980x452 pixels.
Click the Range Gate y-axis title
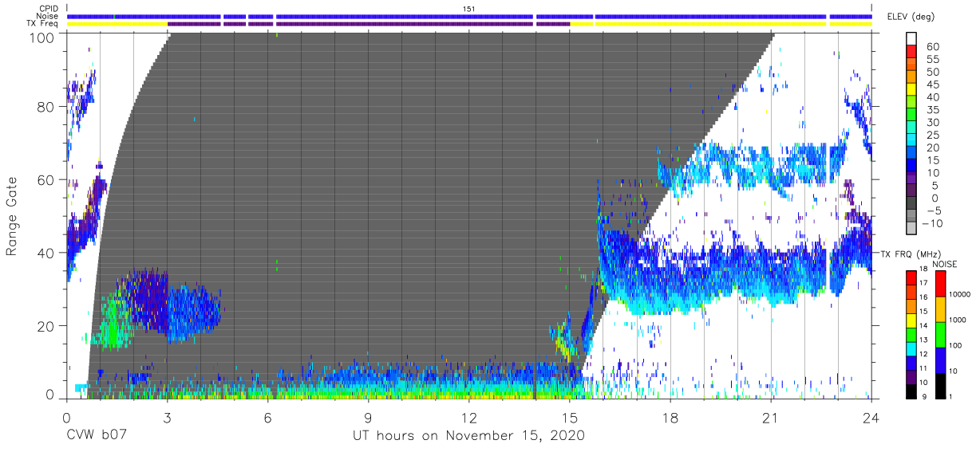click(12, 216)
